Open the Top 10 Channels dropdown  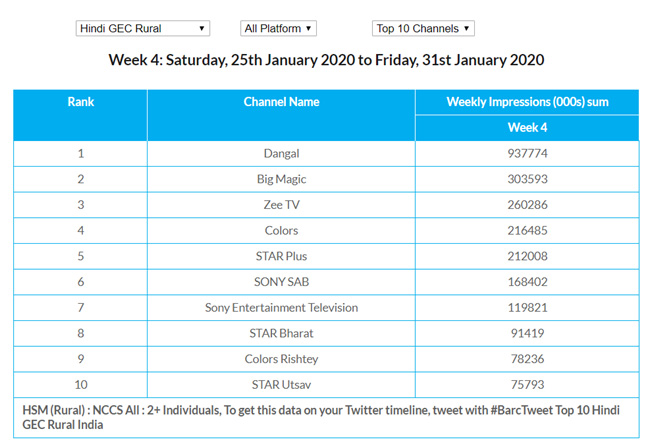(x=422, y=29)
